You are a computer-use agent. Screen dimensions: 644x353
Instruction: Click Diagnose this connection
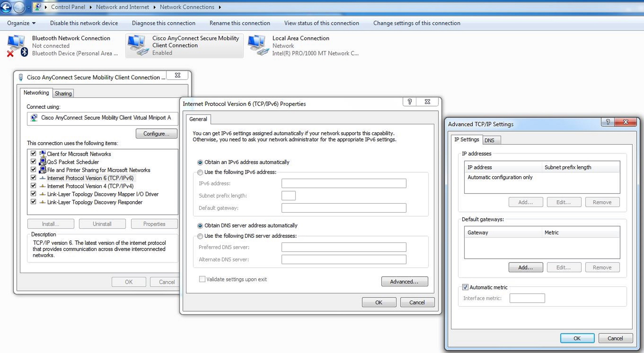(163, 23)
